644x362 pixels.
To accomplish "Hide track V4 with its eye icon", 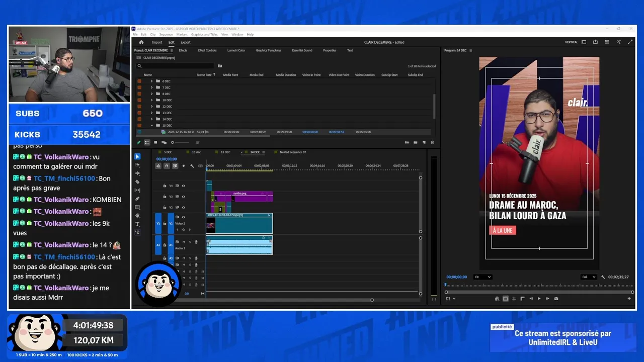I will (183, 186).
